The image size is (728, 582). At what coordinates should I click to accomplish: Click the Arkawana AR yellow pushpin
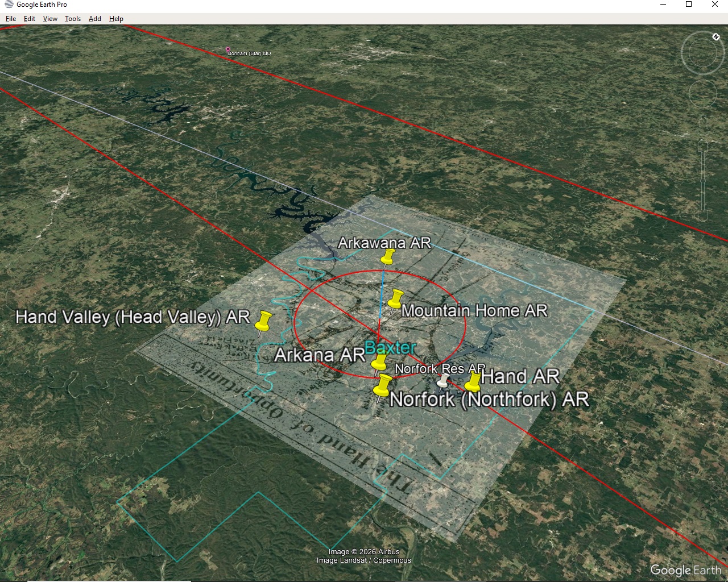tap(387, 257)
